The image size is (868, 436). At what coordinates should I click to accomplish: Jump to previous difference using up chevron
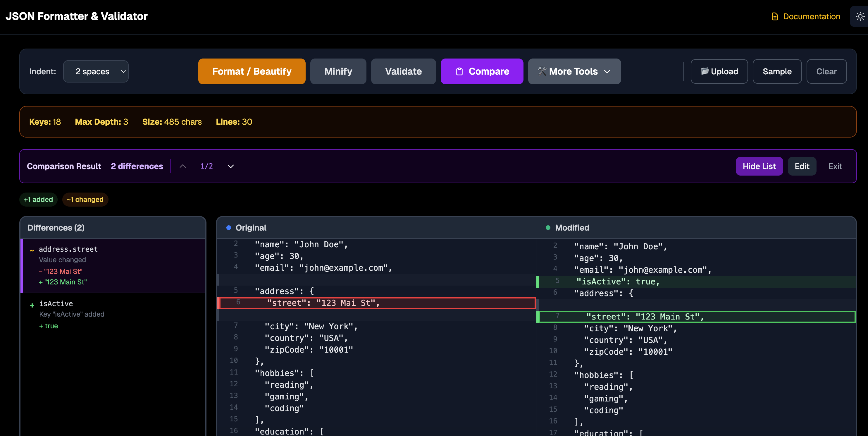(x=182, y=166)
